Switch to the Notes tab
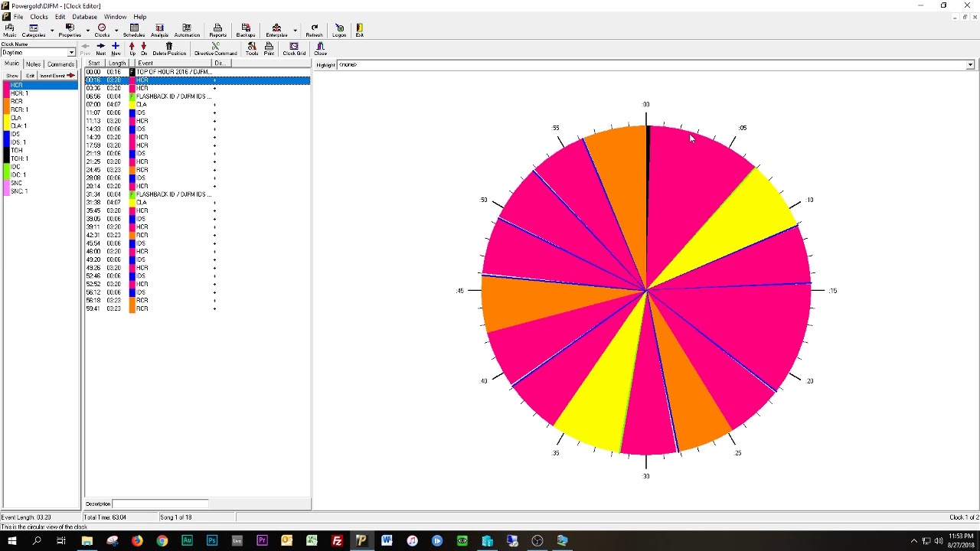This screenshot has height=551, width=980. pos(34,64)
